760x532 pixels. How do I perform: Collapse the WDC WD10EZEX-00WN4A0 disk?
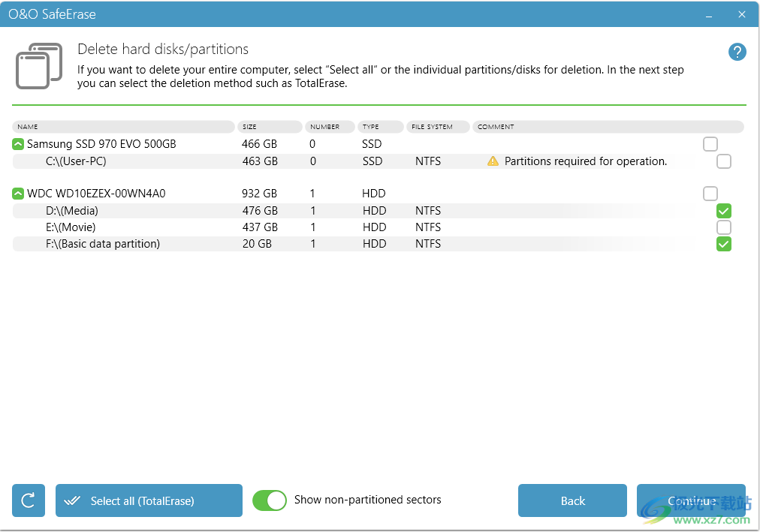point(18,194)
